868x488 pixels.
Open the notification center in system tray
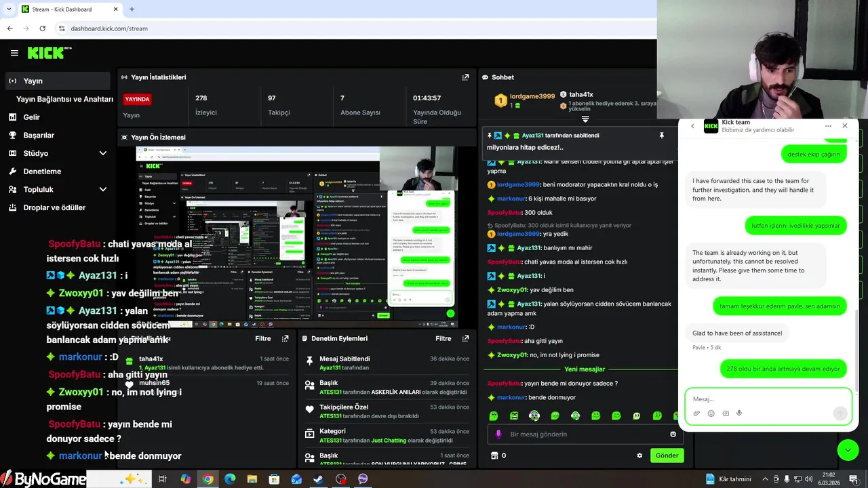tap(854, 479)
